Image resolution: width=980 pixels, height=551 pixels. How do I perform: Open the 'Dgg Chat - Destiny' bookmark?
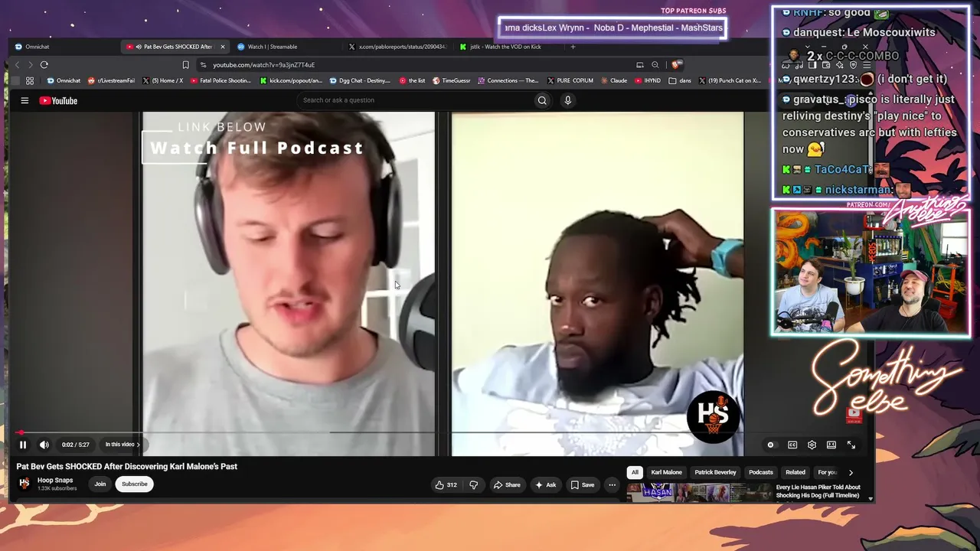[x=360, y=80]
